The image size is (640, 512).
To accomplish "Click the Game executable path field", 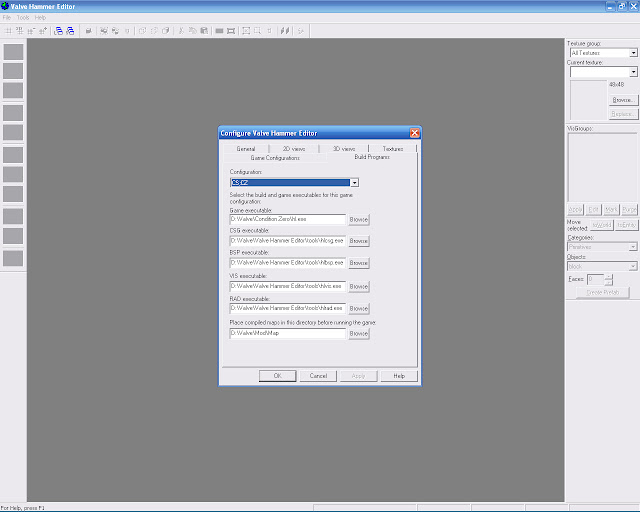I will click(x=288, y=219).
